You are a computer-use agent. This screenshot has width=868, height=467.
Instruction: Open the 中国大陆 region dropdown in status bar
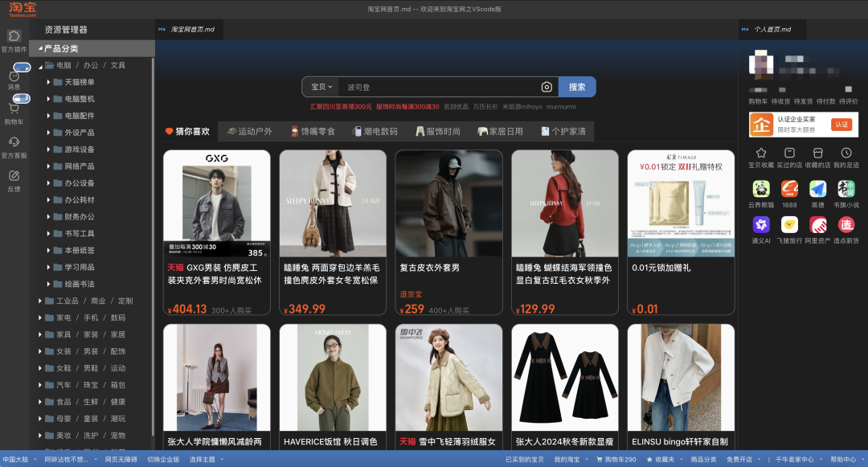pyautogui.click(x=18, y=459)
